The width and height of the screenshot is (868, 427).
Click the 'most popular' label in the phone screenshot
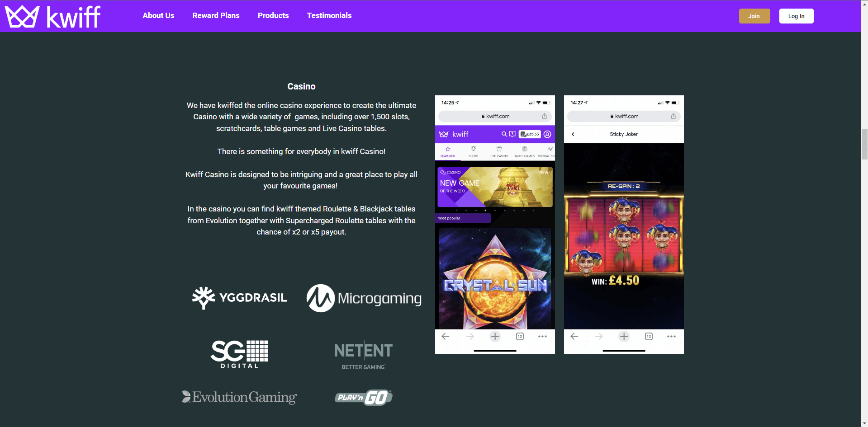[449, 218]
